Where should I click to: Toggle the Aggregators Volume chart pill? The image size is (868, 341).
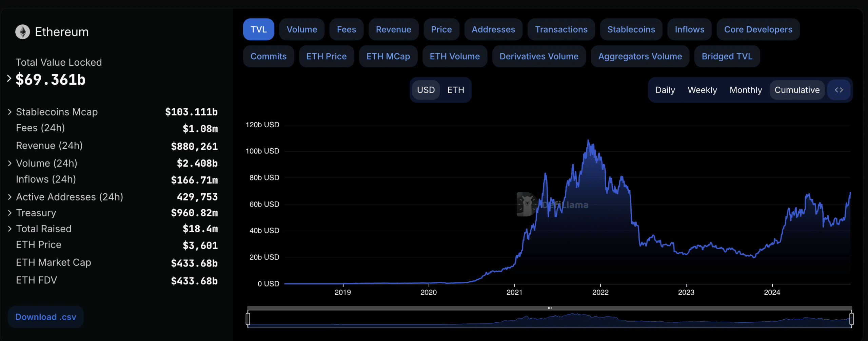coord(640,56)
